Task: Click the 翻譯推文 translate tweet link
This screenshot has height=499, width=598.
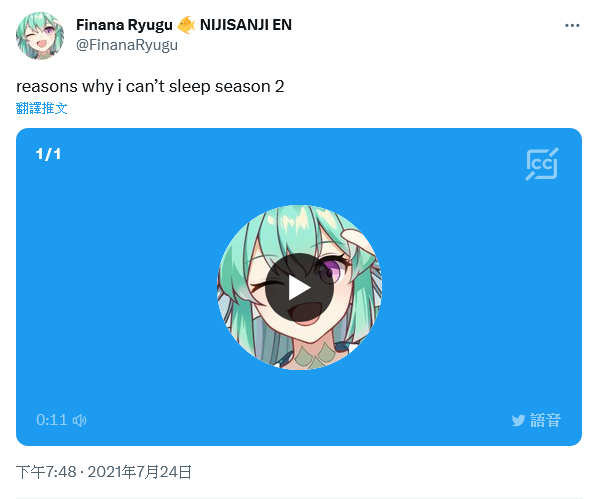Action: [x=42, y=108]
